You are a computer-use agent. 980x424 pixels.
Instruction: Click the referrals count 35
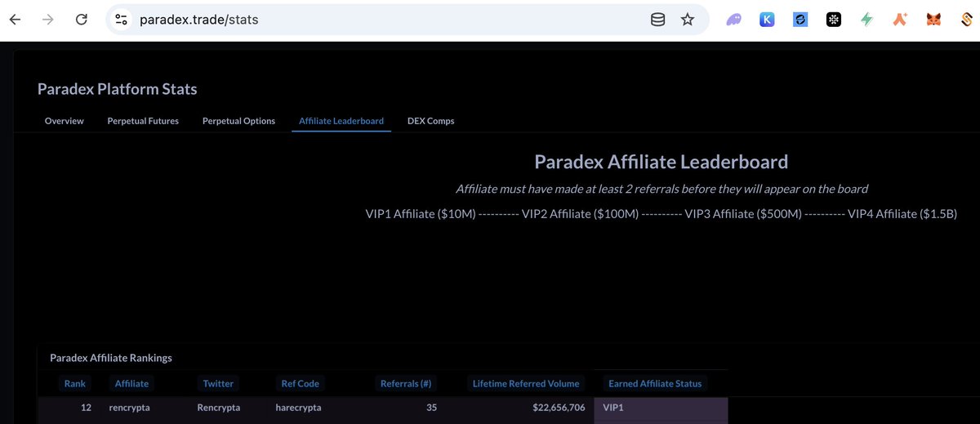(432, 408)
